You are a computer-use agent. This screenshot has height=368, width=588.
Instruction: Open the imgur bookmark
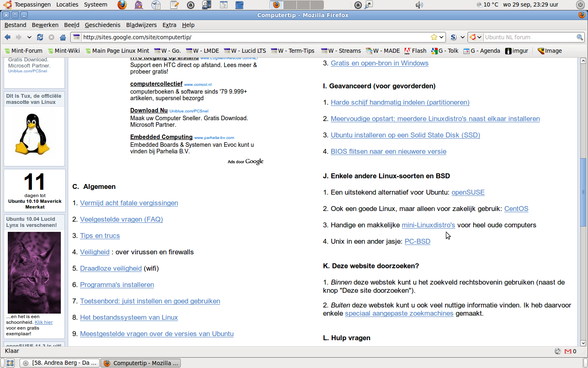tap(517, 51)
